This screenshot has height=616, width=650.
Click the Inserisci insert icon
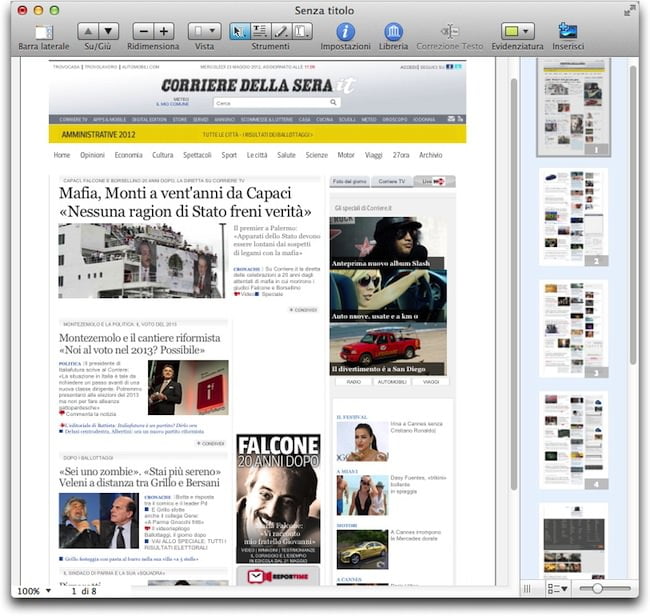click(567, 31)
